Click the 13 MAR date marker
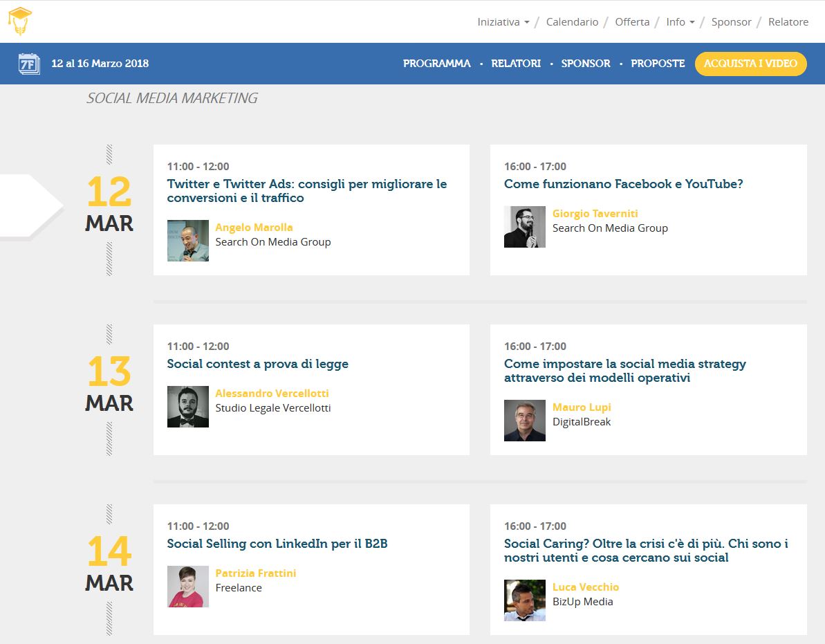The image size is (825, 644). pos(109,384)
